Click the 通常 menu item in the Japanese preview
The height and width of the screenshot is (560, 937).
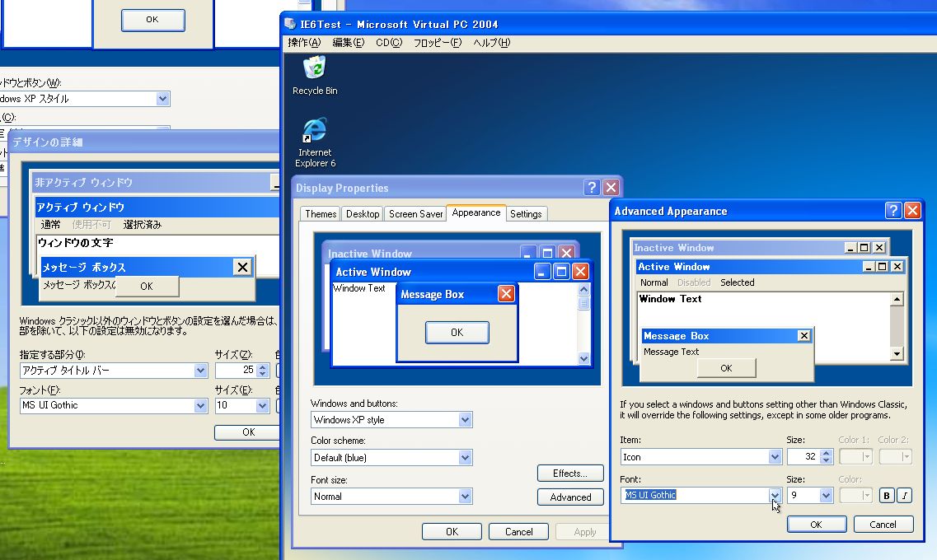[x=50, y=225]
